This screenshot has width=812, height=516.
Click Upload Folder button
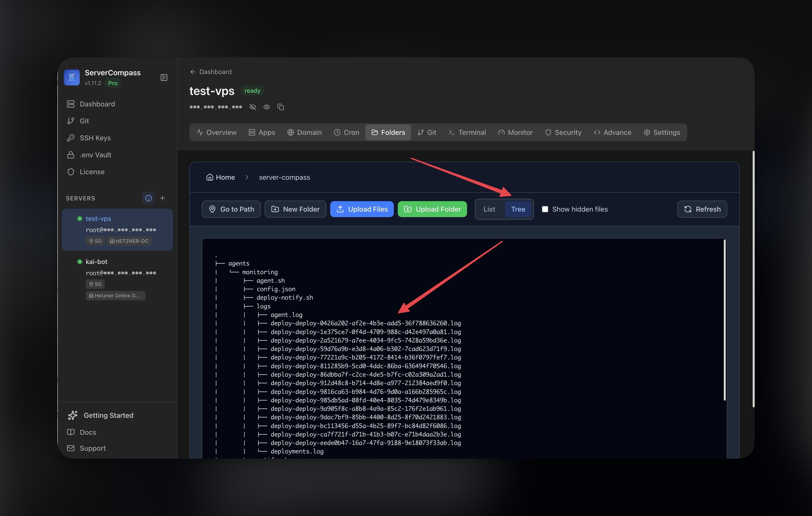pyautogui.click(x=432, y=209)
